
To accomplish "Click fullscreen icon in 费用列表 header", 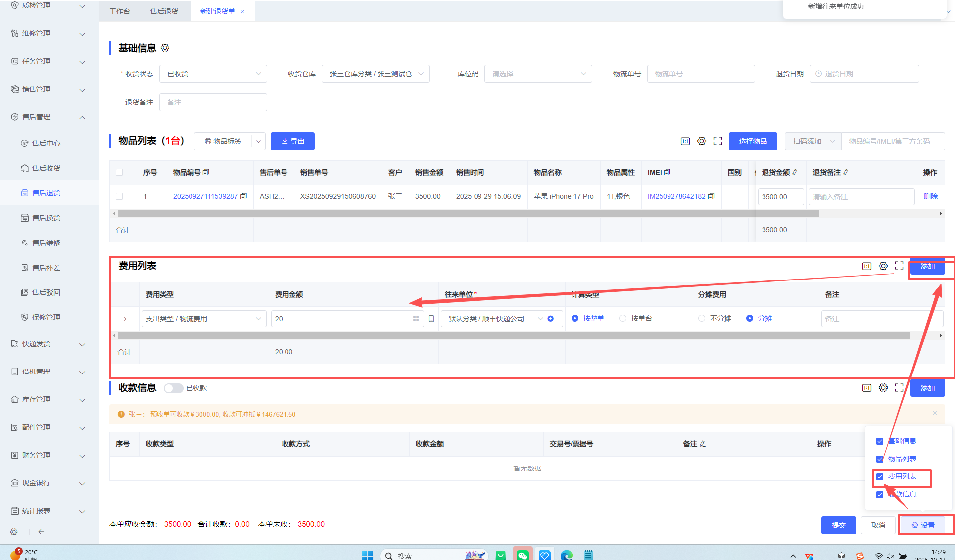I will (899, 266).
